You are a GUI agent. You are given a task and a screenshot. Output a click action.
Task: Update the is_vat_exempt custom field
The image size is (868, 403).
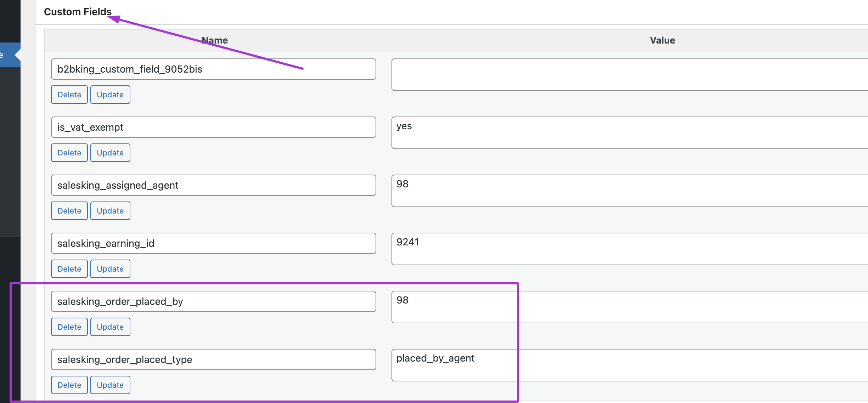tap(110, 153)
